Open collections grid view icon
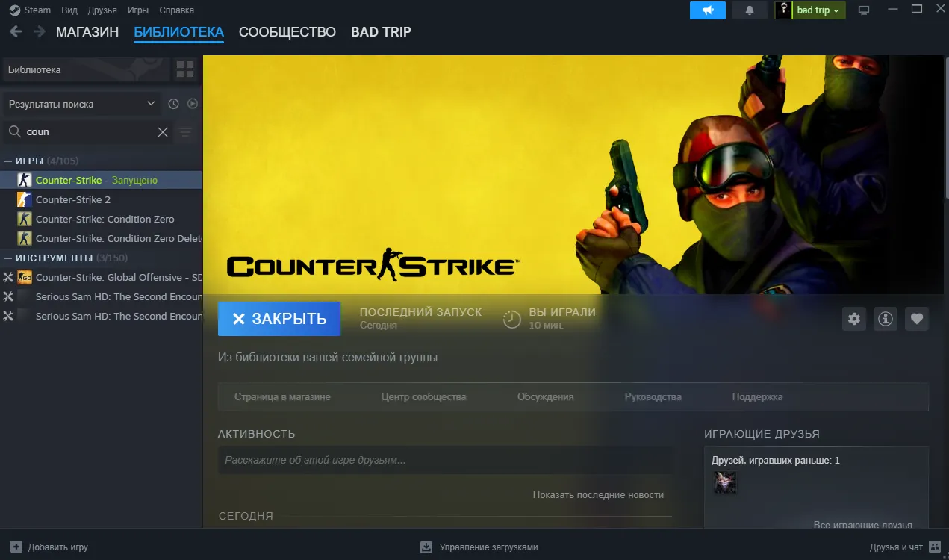 [x=185, y=69]
